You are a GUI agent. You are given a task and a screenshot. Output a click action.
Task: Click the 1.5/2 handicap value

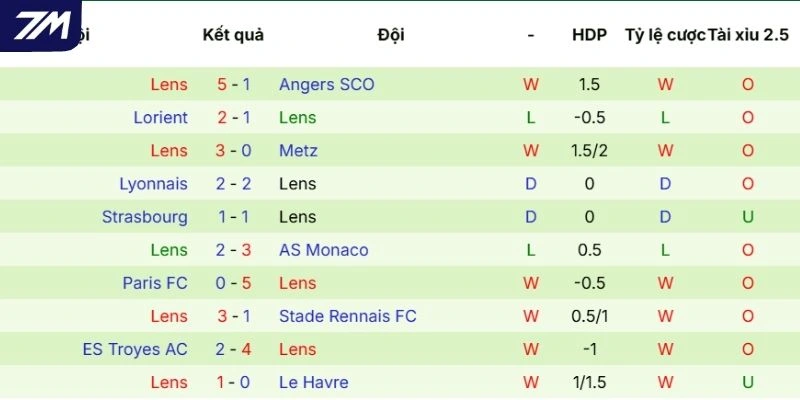[589, 151]
